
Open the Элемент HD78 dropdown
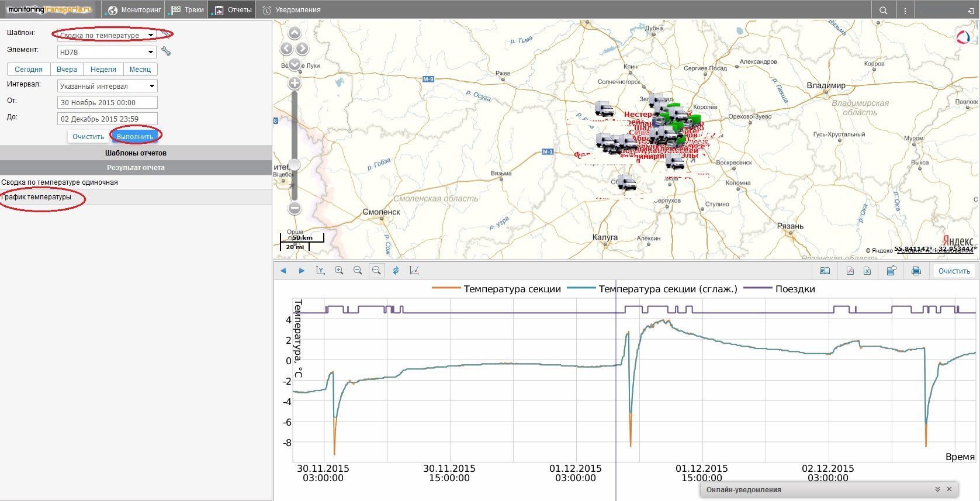(x=107, y=52)
